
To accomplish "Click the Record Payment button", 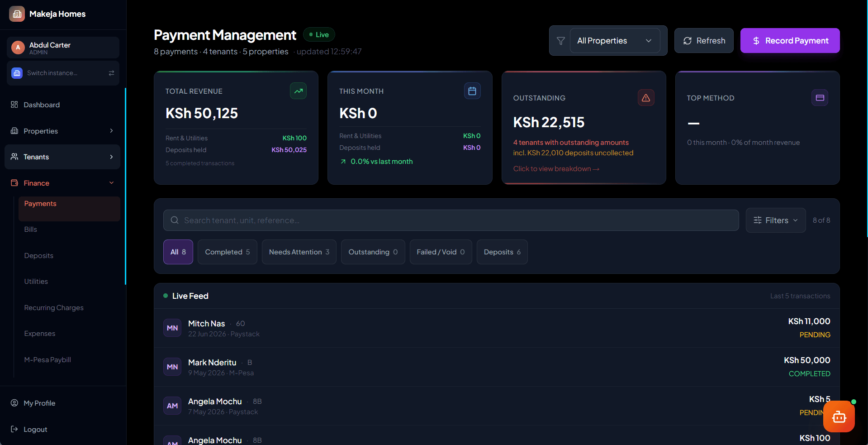I will (790, 41).
